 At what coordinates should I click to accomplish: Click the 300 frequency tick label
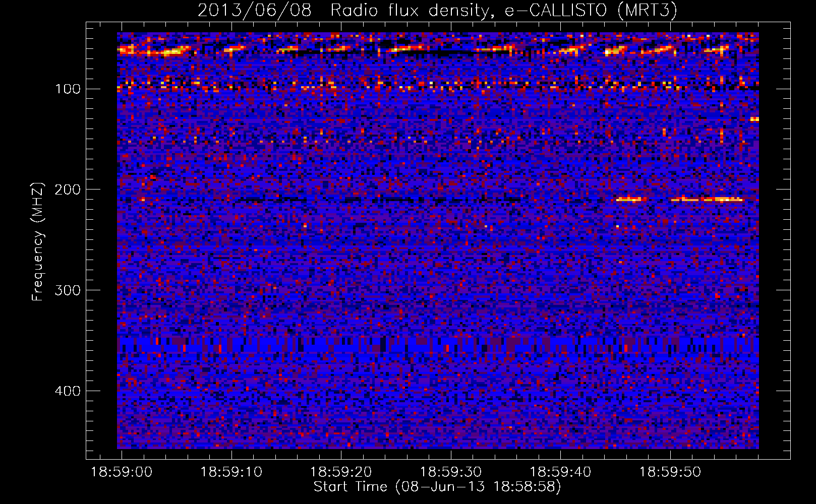pyautogui.click(x=68, y=290)
